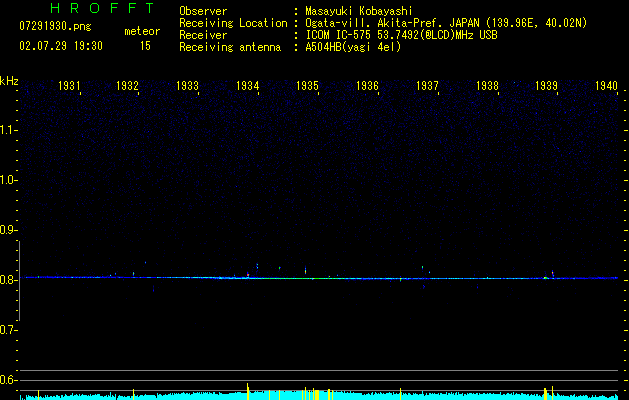Click the ICOM IC-575 receiver details

pyautogui.click(x=401, y=35)
